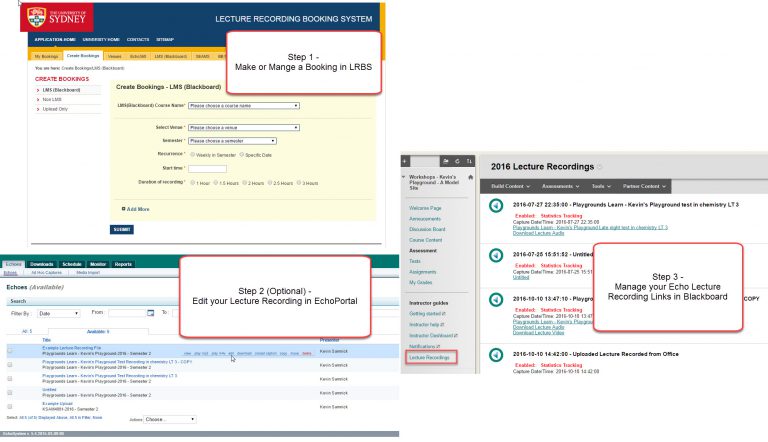Expand the Tools menu in Blackboard
This screenshot has height=442, width=768.
pos(601,186)
